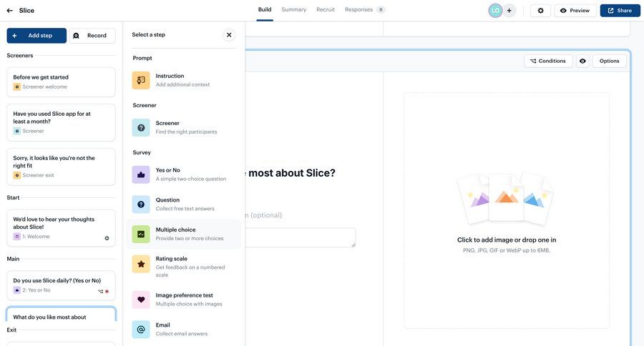Pick the Question step icon
The image size is (644, 346).
[x=141, y=204]
